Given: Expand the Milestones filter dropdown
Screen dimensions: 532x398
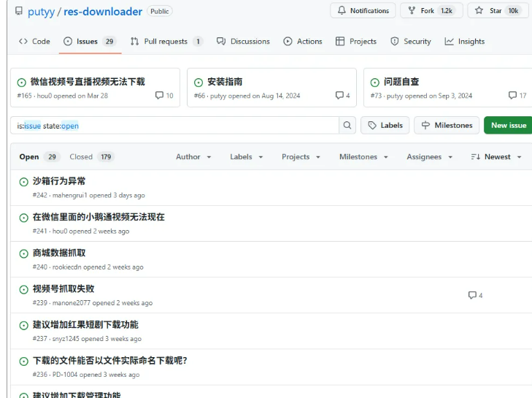Looking at the screenshot, I should (x=363, y=157).
